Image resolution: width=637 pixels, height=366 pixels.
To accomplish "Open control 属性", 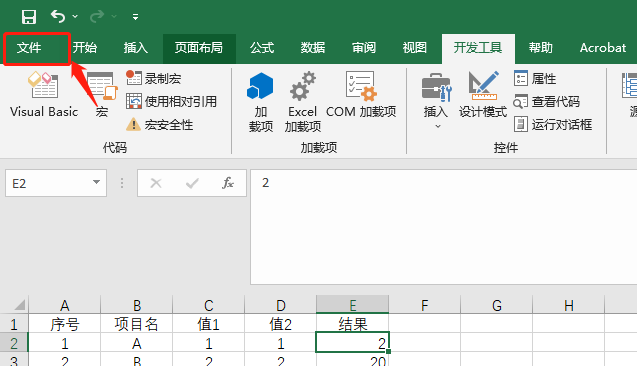I will pos(535,78).
